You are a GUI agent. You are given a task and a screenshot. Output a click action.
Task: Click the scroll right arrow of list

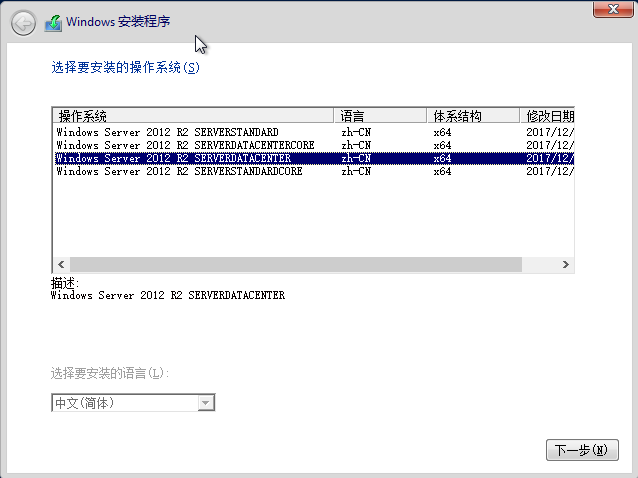pyautogui.click(x=566, y=264)
